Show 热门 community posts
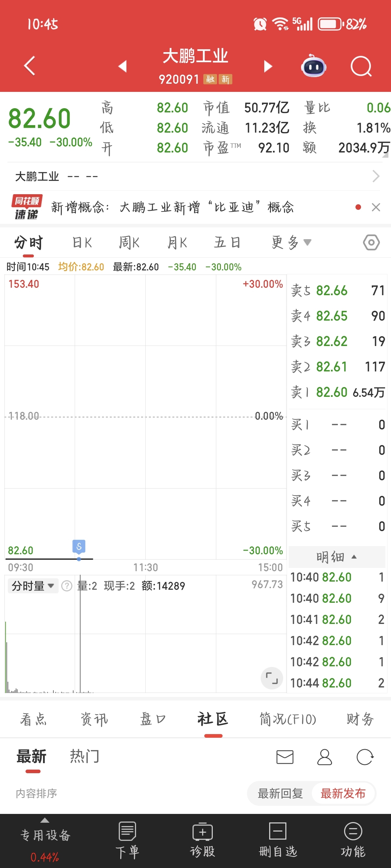 tap(85, 757)
